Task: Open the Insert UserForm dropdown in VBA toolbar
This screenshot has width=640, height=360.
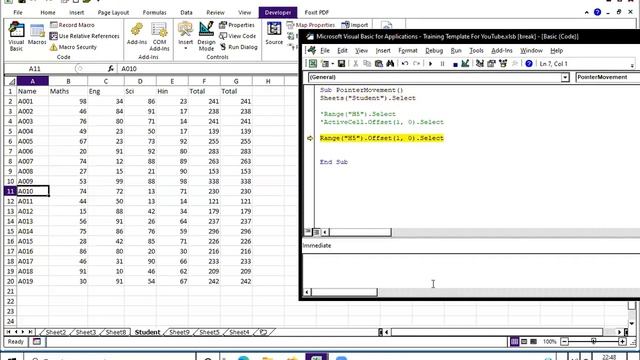Action: click(333, 64)
